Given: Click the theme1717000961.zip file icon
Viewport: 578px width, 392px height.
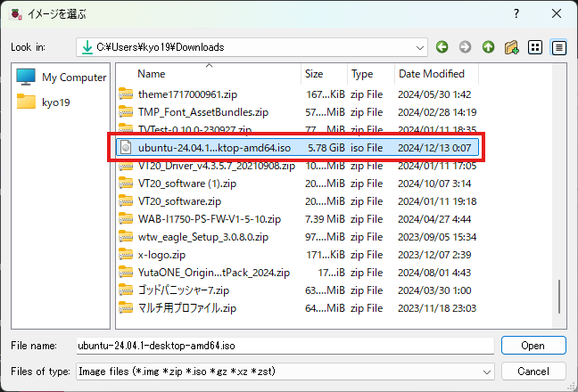Looking at the screenshot, I should pos(126,94).
